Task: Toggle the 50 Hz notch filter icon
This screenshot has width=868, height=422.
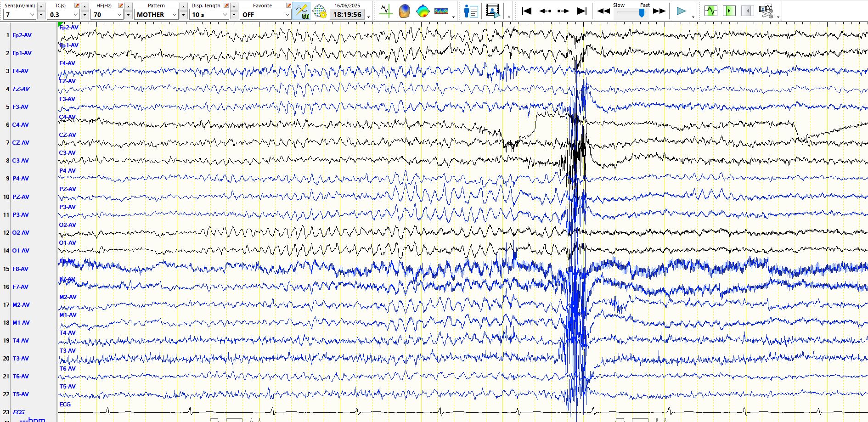Action: pyautogui.click(x=302, y=11)
